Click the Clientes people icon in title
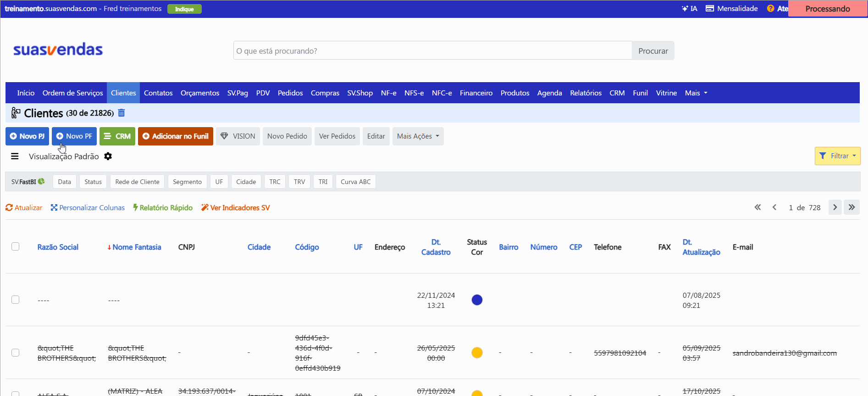The width and height of the screenshot is (868, 396). point(16,113)
